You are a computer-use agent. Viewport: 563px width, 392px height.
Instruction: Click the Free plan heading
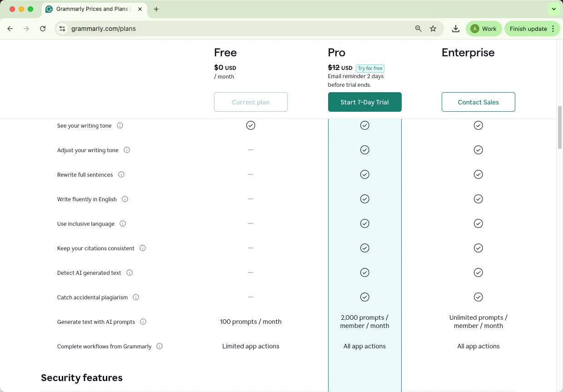(x=225, y=53)
